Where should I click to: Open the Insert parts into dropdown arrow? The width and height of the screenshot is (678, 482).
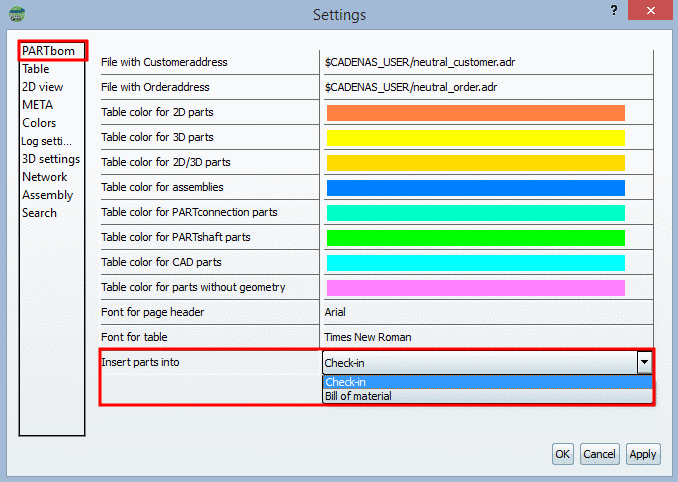pos(645,362)
